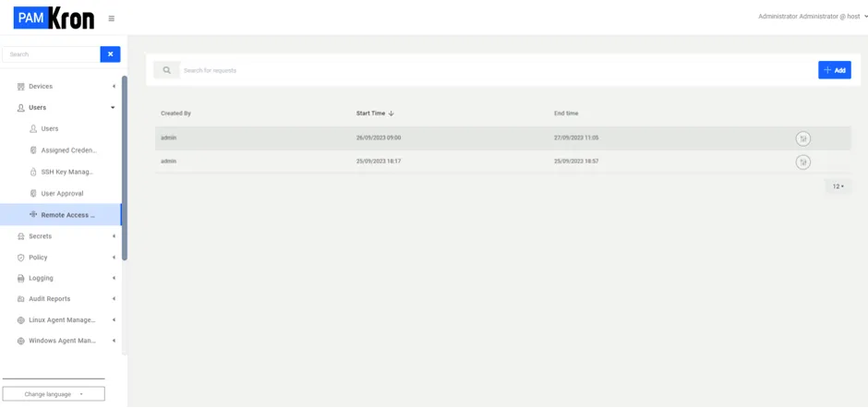868x408 pixels.
Task: Click the Policy shield icon
Action: click(21, 258)
